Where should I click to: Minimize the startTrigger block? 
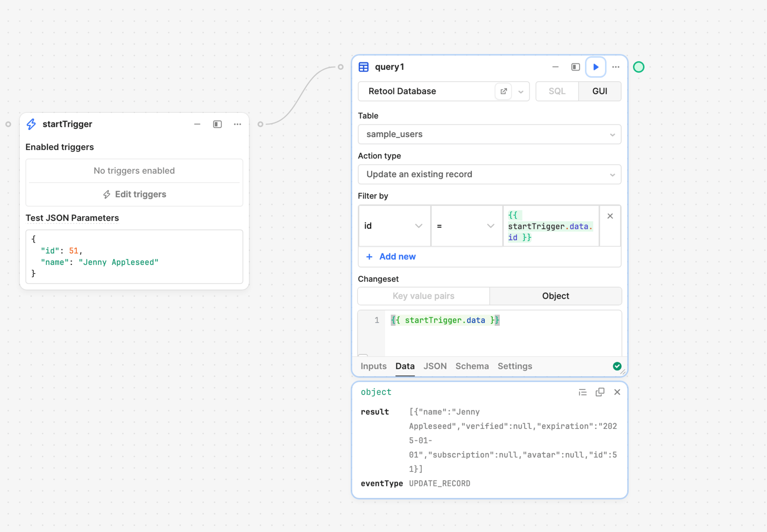pos(197,124)
